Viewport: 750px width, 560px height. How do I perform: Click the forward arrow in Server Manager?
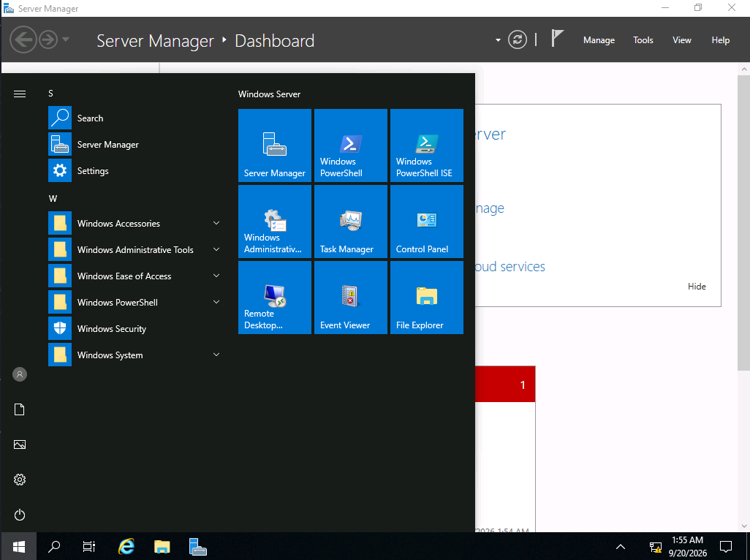tap(48, 39)
